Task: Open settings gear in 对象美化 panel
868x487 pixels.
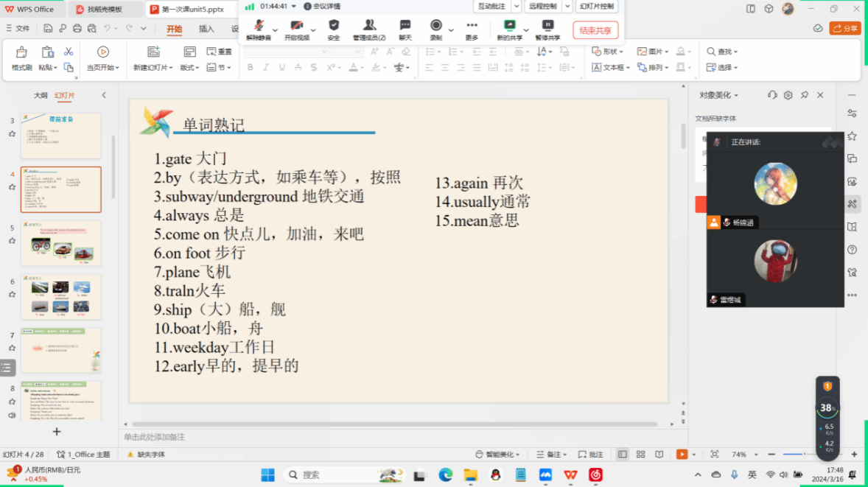Action: pos(788,95)
